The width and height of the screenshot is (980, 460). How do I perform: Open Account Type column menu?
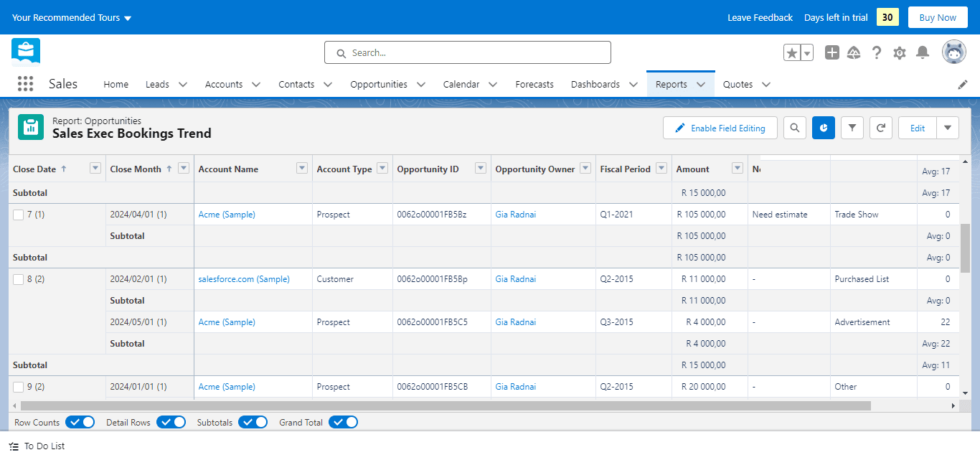tap(382, 168)
